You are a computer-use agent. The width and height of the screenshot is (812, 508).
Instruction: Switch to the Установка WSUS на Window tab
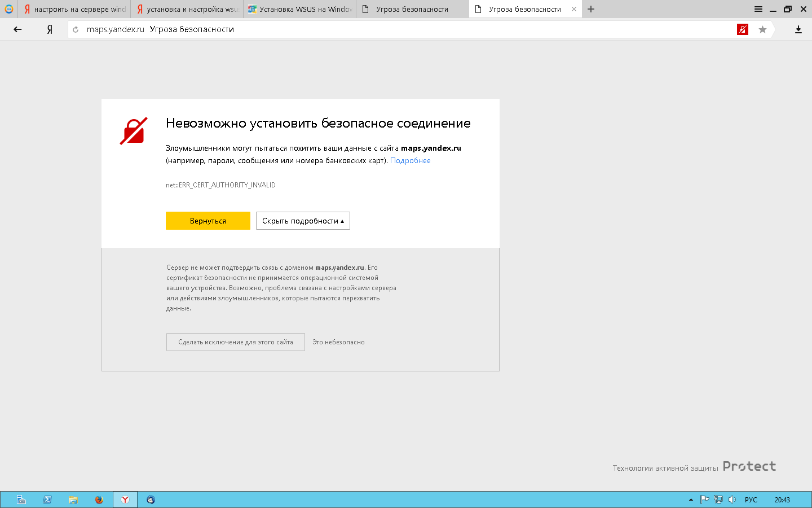click(300, 9)
